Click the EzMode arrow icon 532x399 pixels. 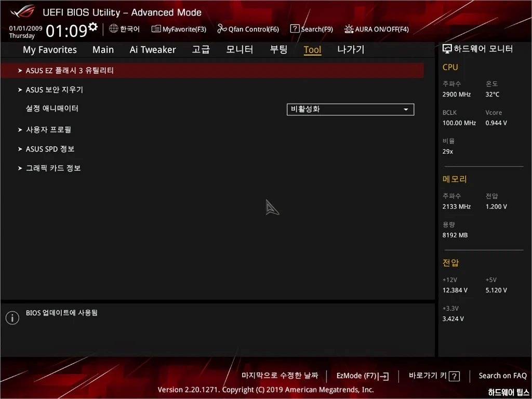pyautogui.click(x=383, y=376)
